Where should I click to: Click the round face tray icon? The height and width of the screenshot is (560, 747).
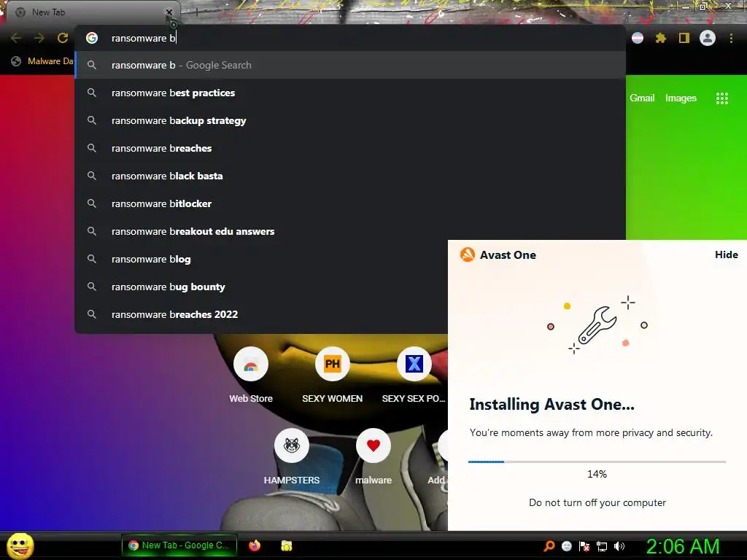(567, 546)
